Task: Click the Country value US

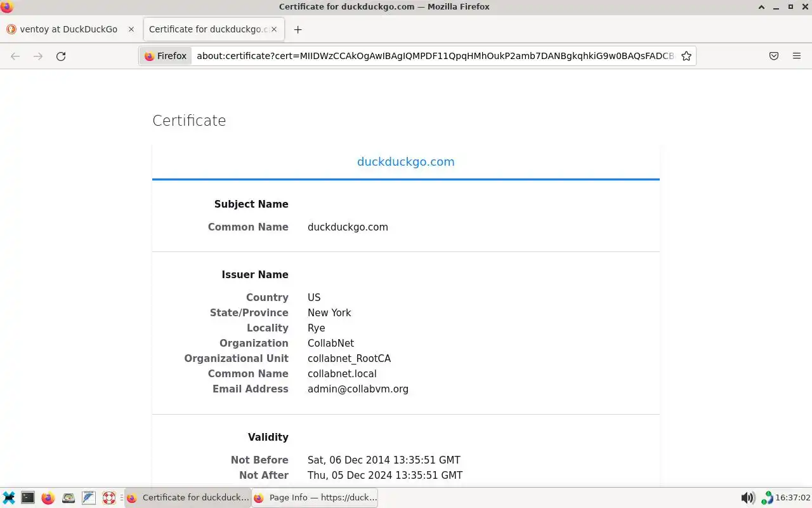Action: tap(314, 298)
